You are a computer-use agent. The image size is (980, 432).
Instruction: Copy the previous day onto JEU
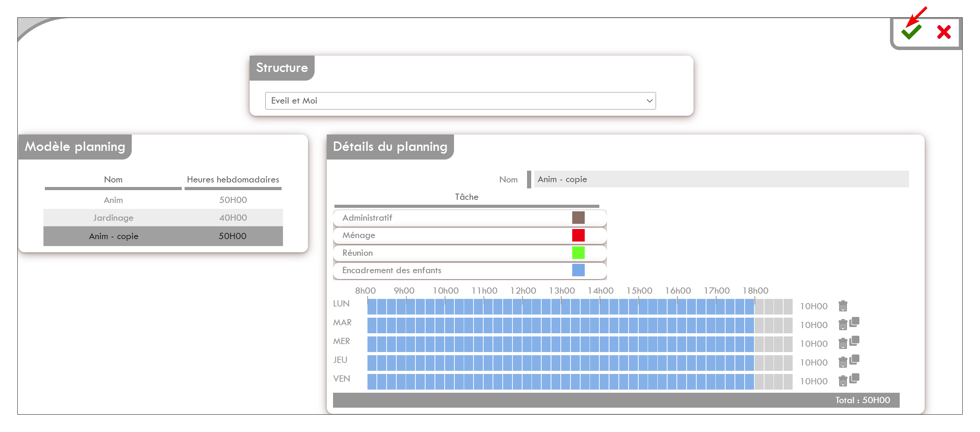(854, 359)
